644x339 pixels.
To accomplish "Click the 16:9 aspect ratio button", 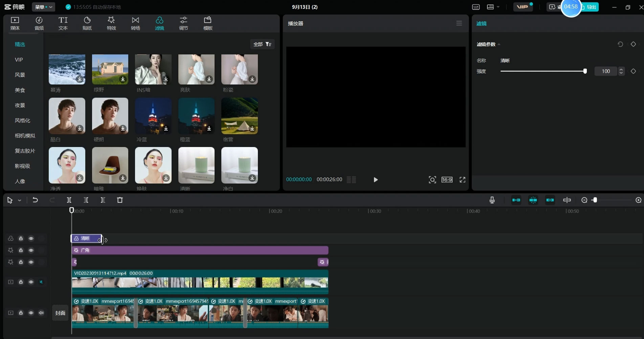I will [x=447, y=180].
